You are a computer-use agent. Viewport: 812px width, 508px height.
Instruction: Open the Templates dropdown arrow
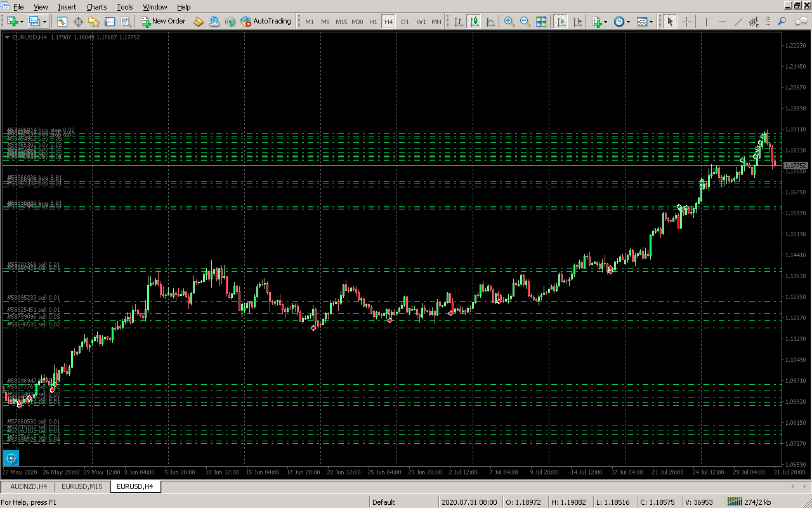[652, 22]
